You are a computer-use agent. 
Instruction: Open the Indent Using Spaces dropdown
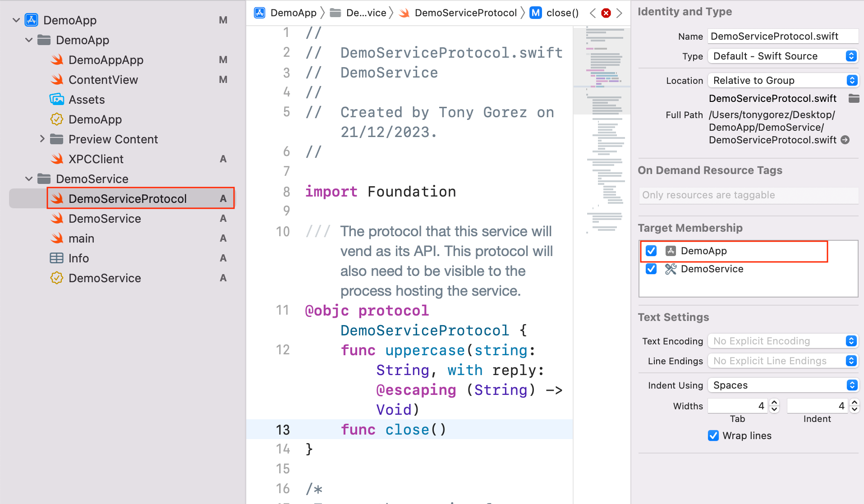(x=783, y=385)
